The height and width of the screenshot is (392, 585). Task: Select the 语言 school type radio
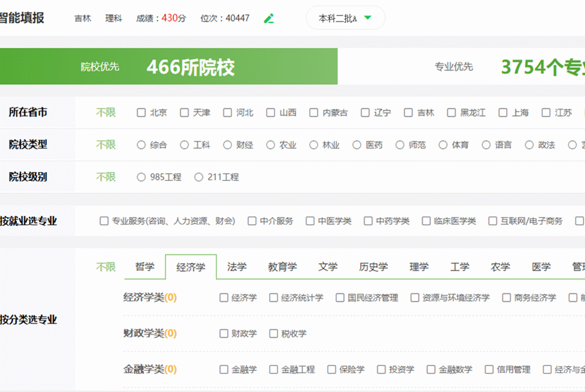[x=486, y=145]
